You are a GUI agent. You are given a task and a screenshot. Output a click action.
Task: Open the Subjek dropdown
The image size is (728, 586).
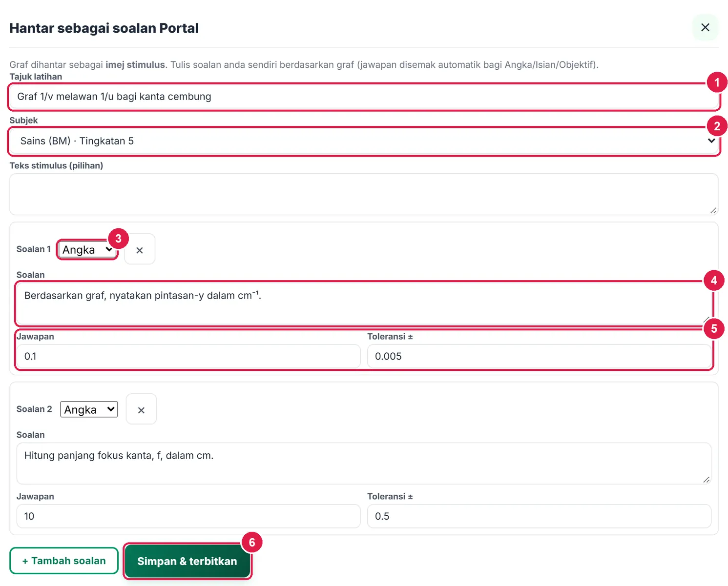tap(364, 141)
